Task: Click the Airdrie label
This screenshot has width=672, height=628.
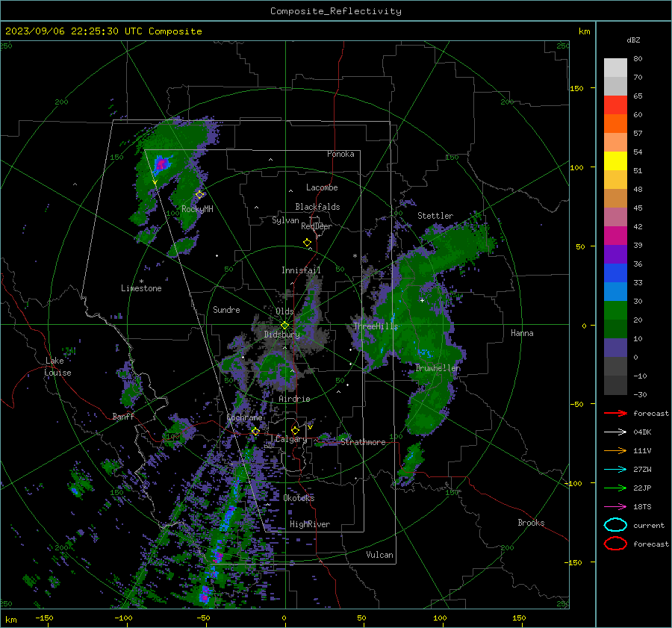Action: tap(294, 399)
